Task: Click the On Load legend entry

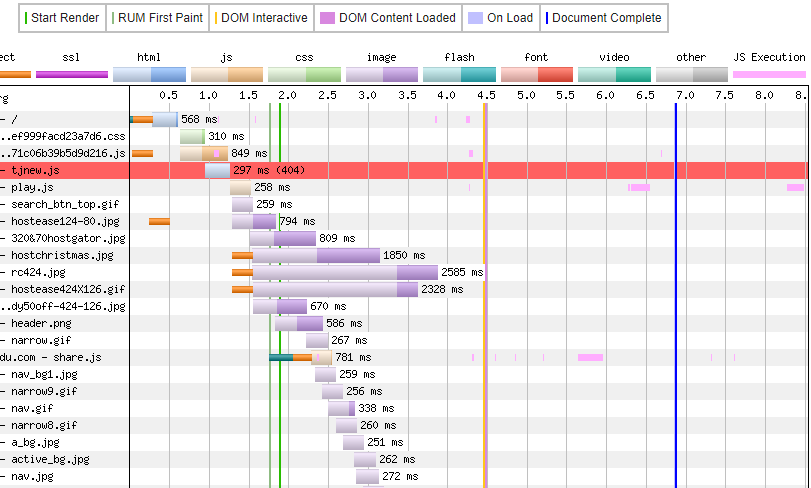Action: [x=502, y=18]
